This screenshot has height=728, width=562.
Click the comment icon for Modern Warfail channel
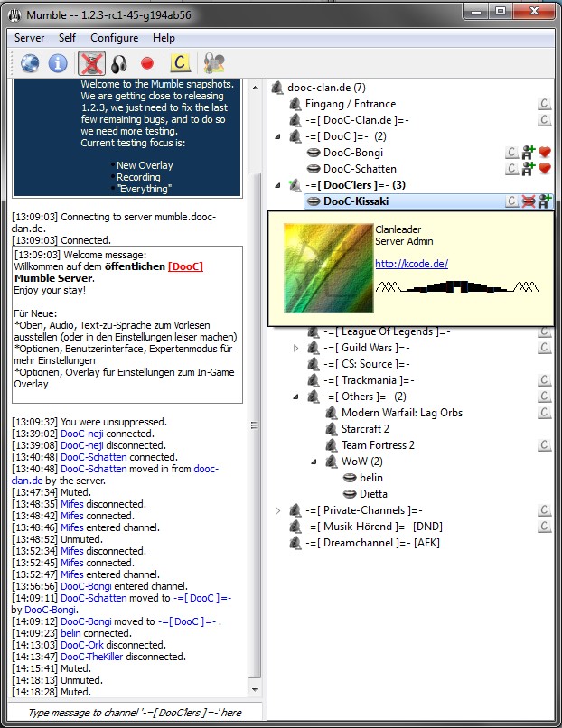(x=544, y=412)
